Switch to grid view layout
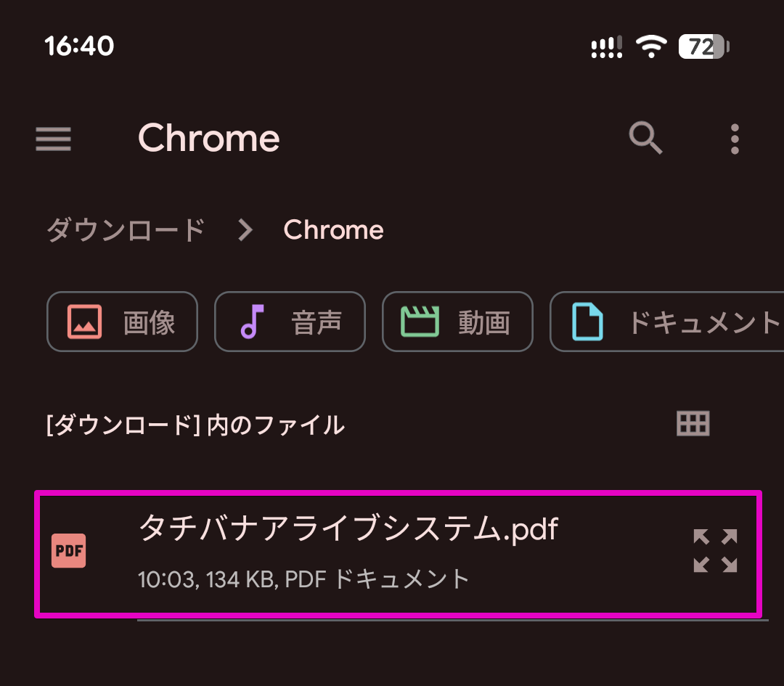This screenshot has width=784, height=686. (693, 423)
